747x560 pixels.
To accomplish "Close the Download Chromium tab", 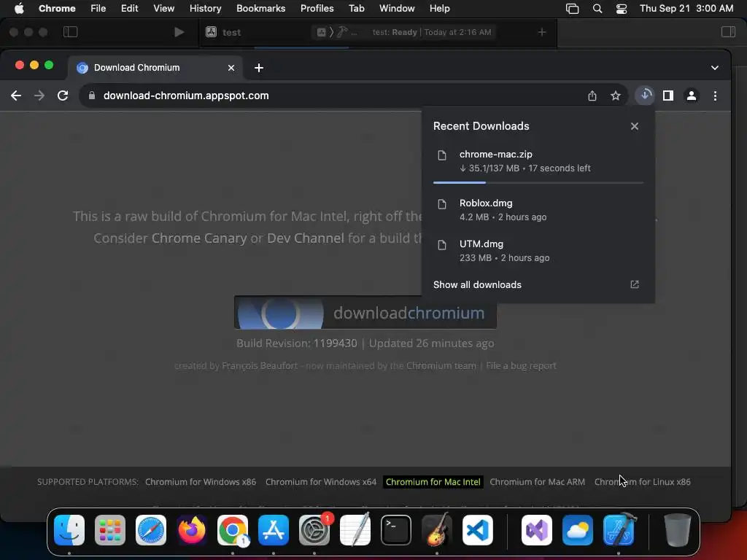I will [231, 68].
